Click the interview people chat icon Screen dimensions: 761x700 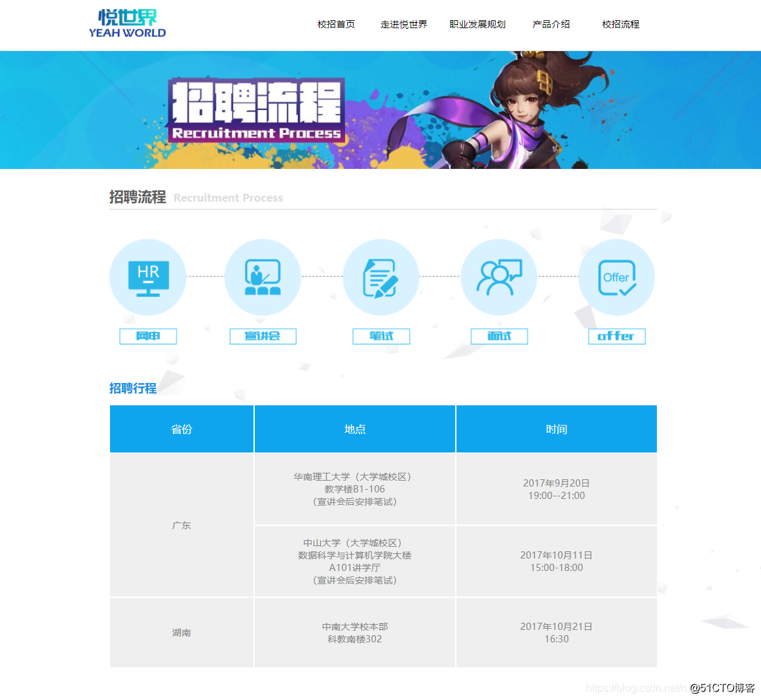coord(499,278)
